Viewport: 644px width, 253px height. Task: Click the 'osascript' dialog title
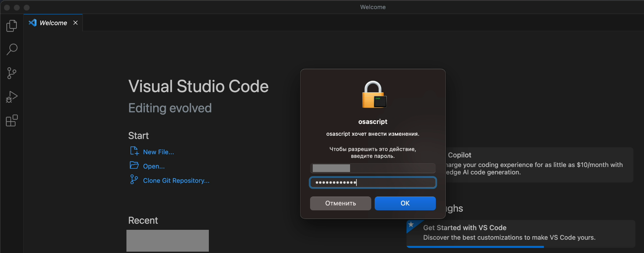point(373,122)
